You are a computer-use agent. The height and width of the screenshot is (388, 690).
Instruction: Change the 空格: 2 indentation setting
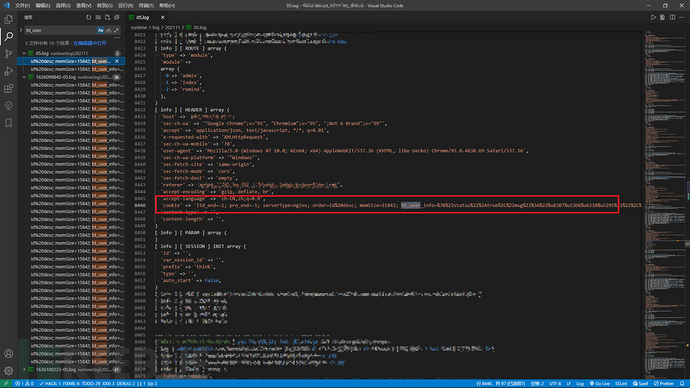[x=537, y=384]
